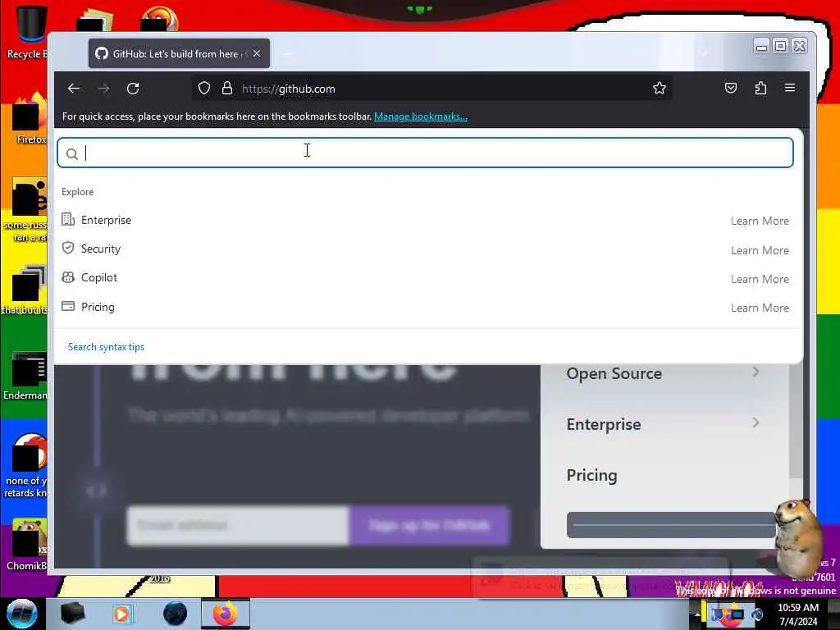Show hidden system tray icons arrow

click(x=697, y=614)
